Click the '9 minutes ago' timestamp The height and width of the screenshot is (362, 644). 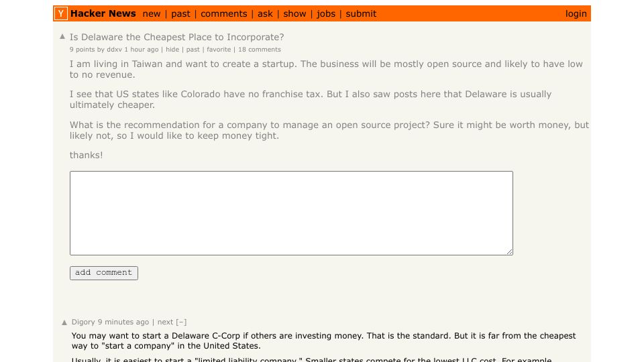[x=123, y=322]
